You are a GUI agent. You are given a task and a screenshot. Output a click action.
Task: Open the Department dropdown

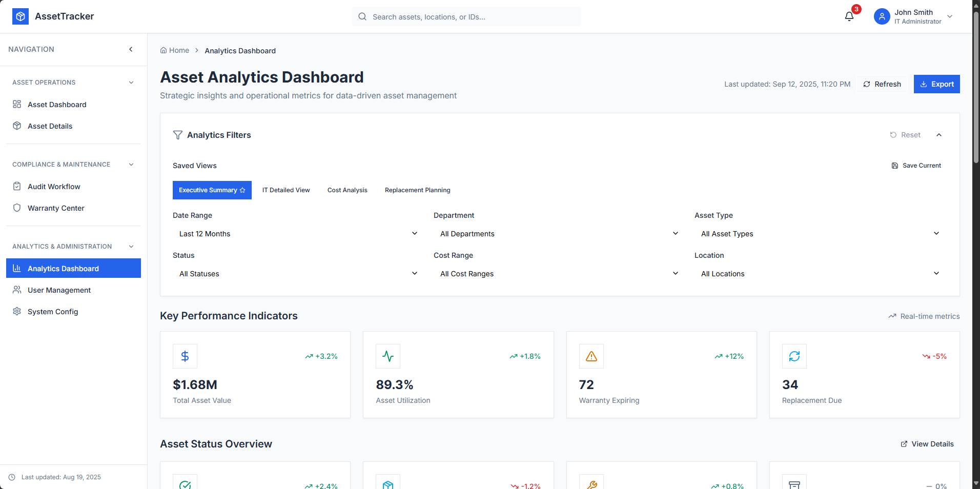[x=559, y=234]
